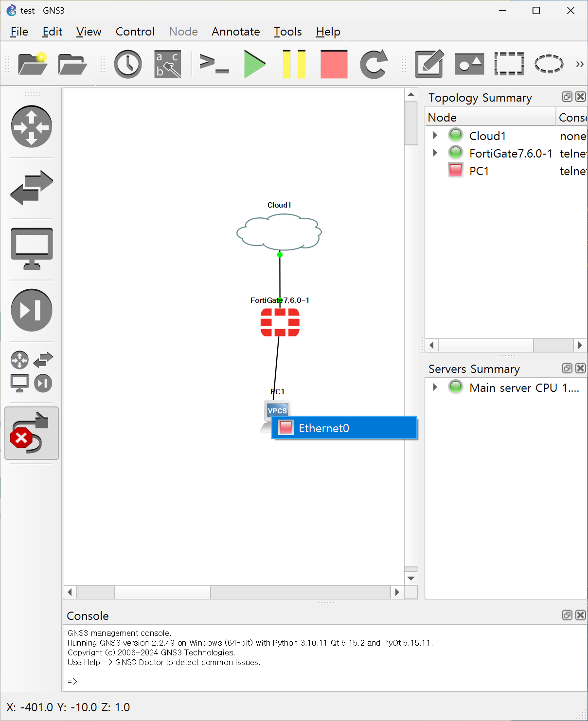This screenshot has height=721, width=588.
Task: Choose Ethernet0 interface from popup
Action: point(344,428)
